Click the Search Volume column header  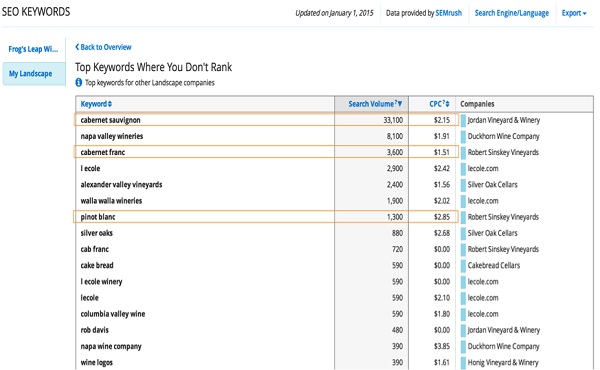click(x=372, y=104)
